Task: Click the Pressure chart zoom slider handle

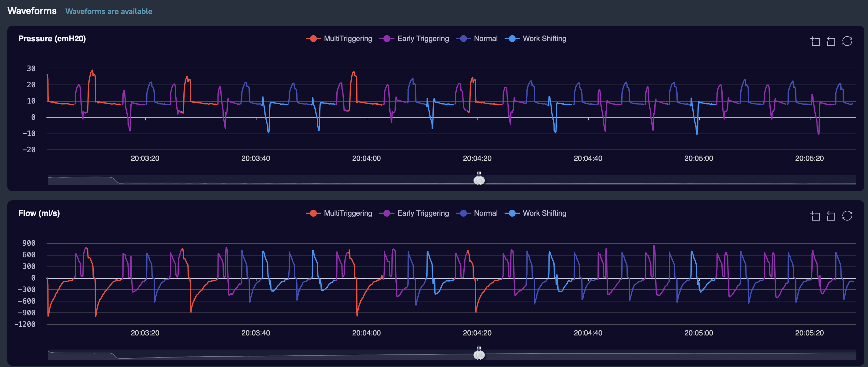Action: coord(479,180)
